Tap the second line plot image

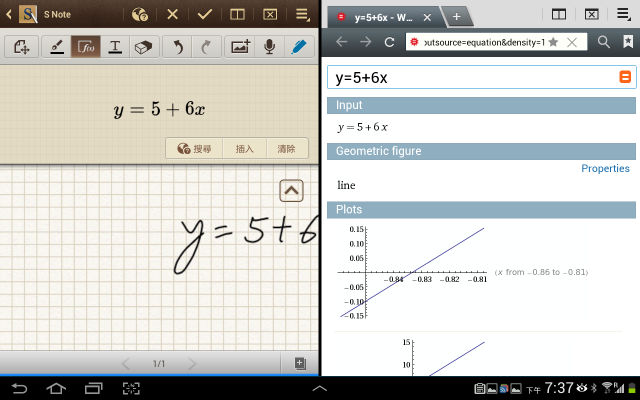(x=445, y=358)
